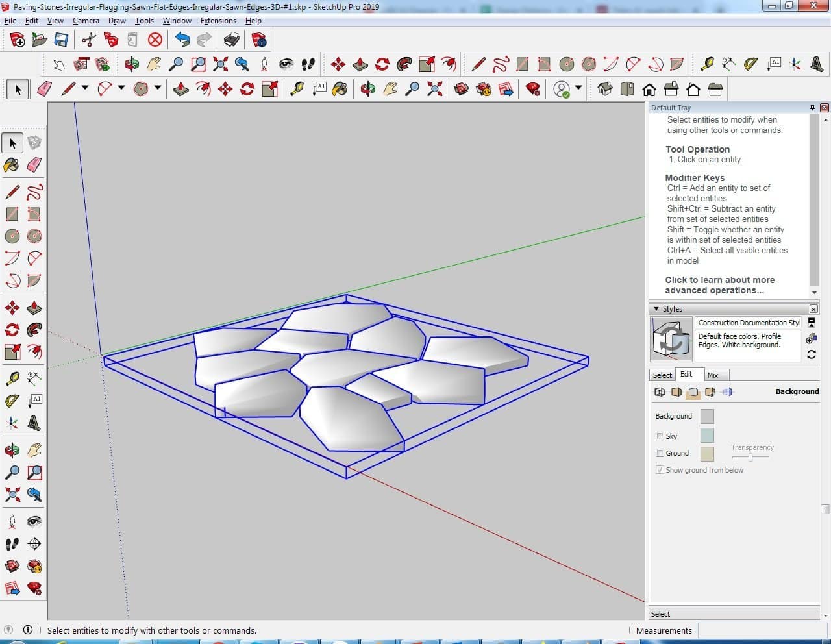This screenshot has height=644, width=831.
Task: Click the Zoom Extents tool in left toolbar
Action: tap(12, 495)
